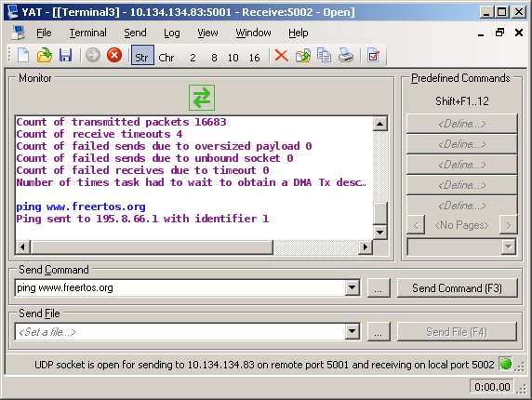Image resolution: width=532 pixels, height=400 pixels.
Task: Go to next predefined commands page
Action: coord(508,225)
